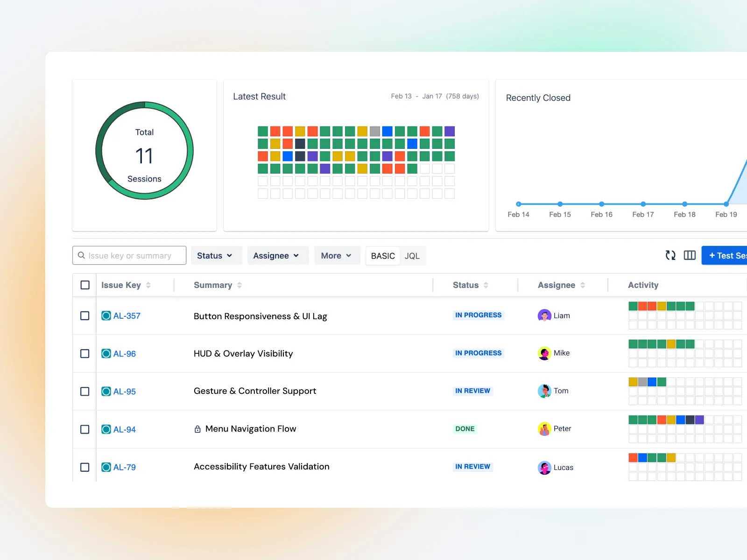This screenshot has width=747, height=560.
Task: Tick the checkbox on the AL-95 row
Action: coord(85,392)
